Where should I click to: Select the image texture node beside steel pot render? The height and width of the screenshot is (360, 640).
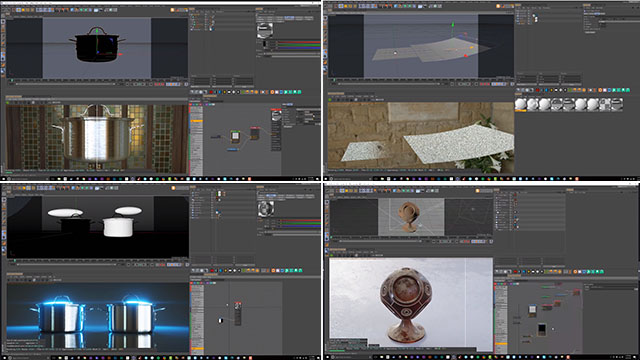click(235, 136)
